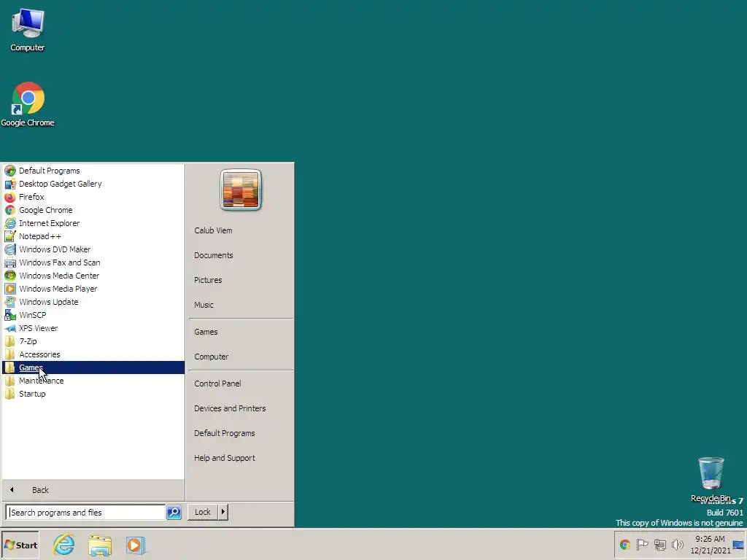This screenshot has height=560, width=747.
Task: Click the volume speaker icon in tray
Action: pos(677,545)
